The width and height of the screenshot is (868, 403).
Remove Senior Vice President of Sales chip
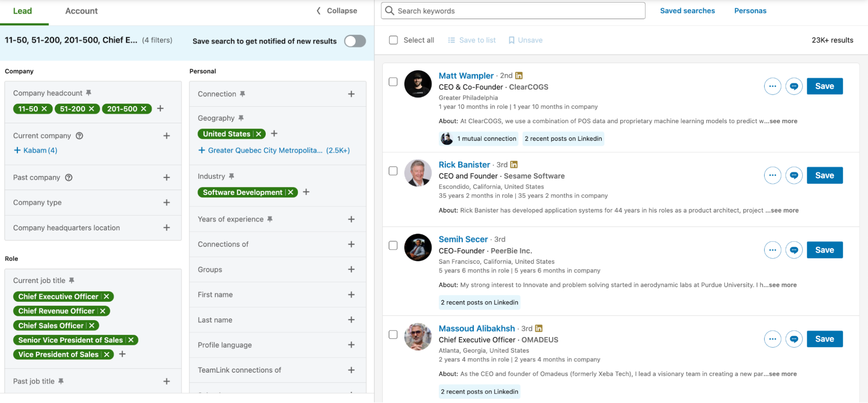131,340
